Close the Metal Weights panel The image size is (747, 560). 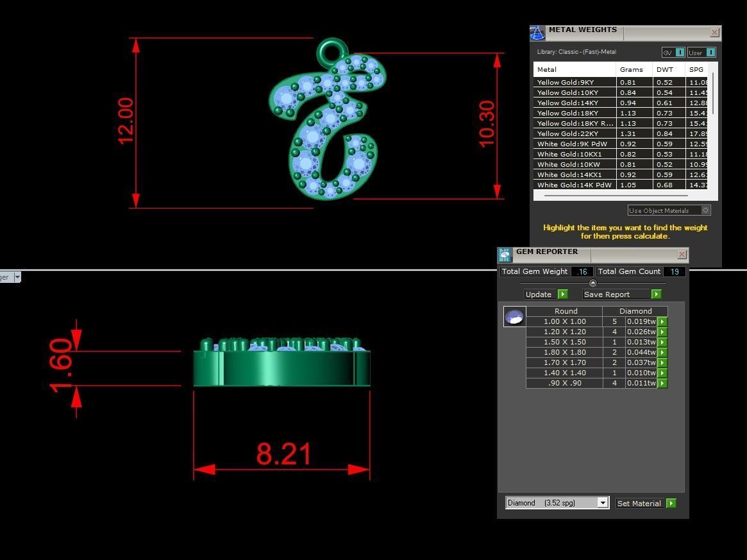click(x=714, y=33)
